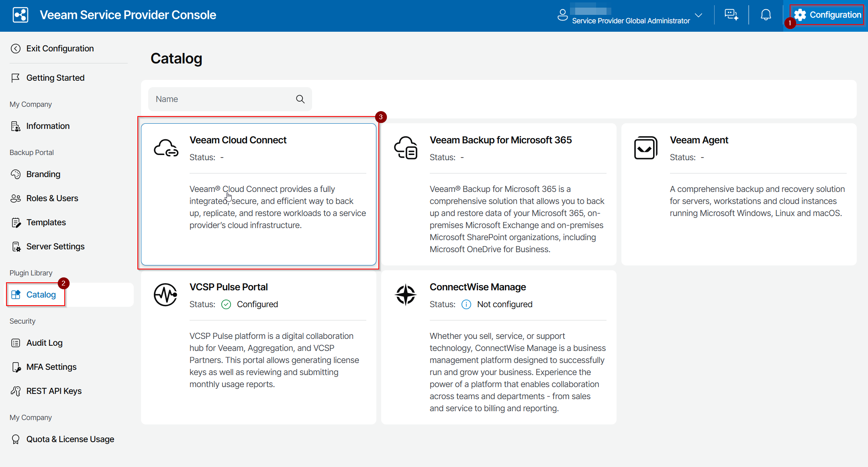The image size is (868, 467).
Task: Click the search magnifier icon in Name field
Action: (300, 99)
